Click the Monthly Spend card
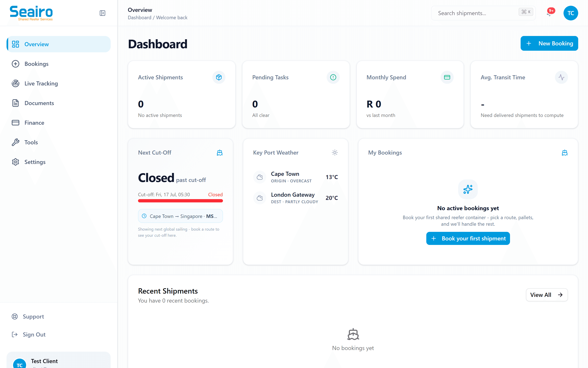 pos(410,94)
